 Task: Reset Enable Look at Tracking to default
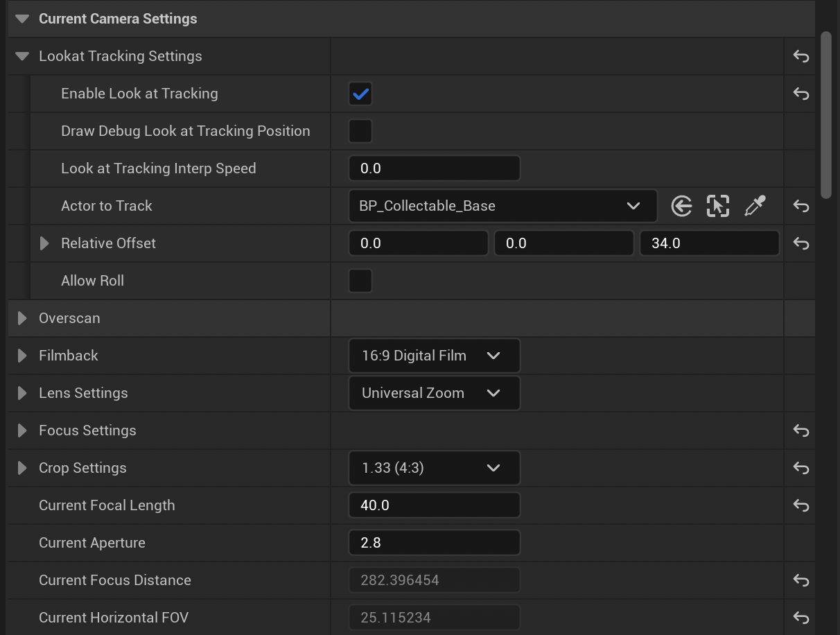click(800, 93)
